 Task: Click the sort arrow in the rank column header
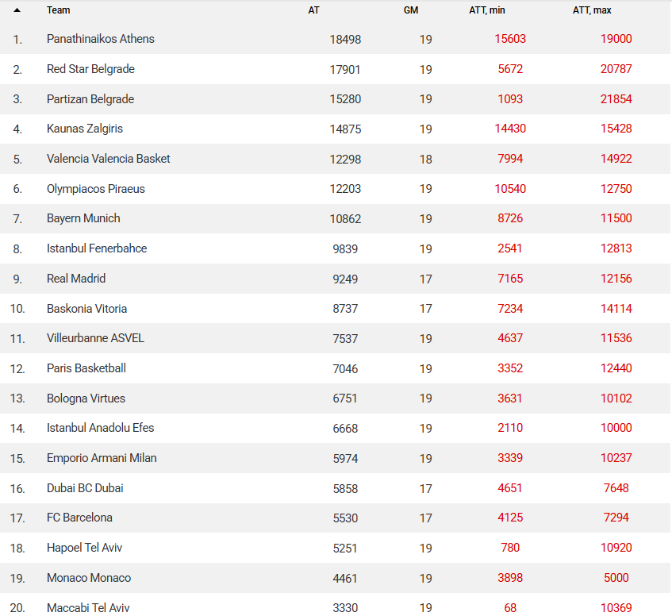17,10
